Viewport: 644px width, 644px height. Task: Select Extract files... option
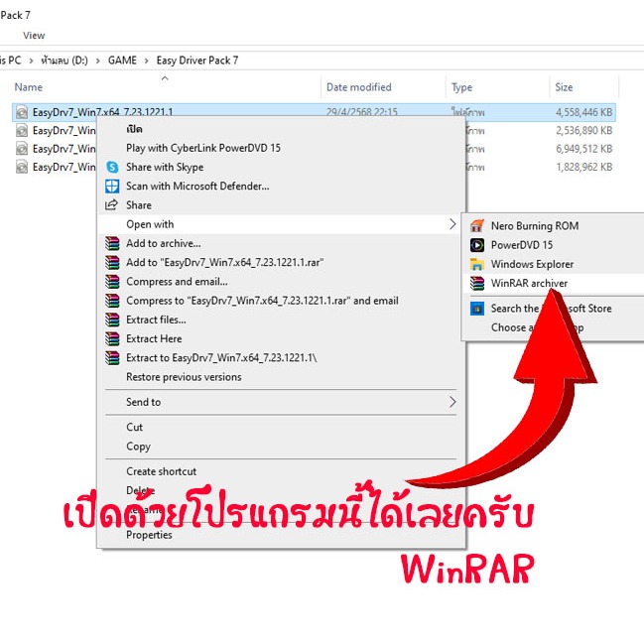(156, 320)
